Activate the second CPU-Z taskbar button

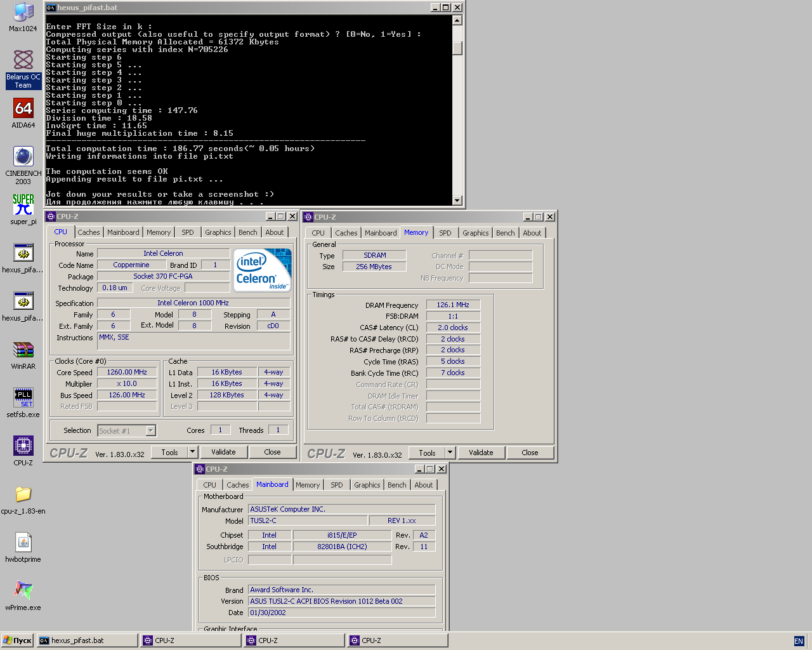click(294, 640)
